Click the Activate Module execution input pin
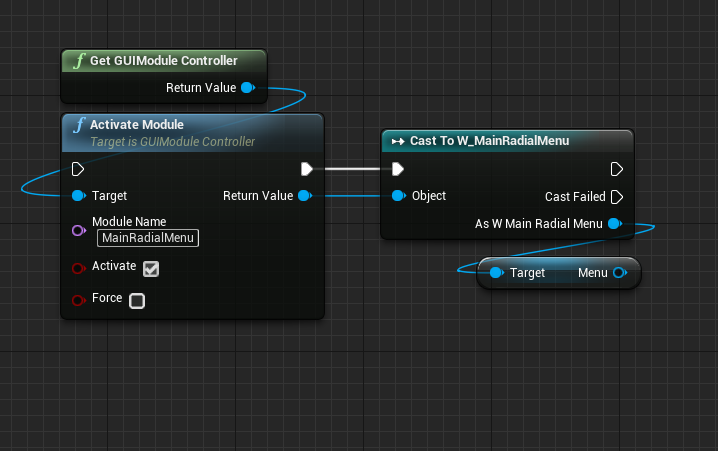The height and width of the screenshot is (451, 718). (x=79, y=168)
